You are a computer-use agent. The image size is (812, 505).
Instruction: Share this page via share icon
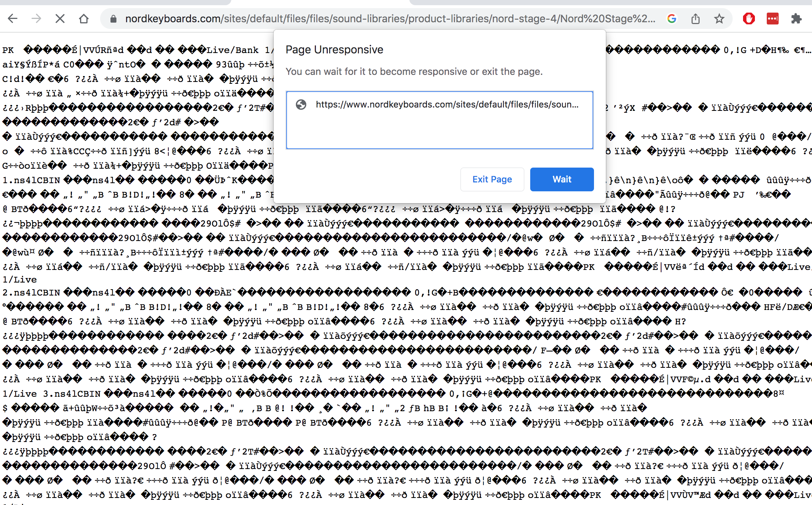(x=696, y=19)
